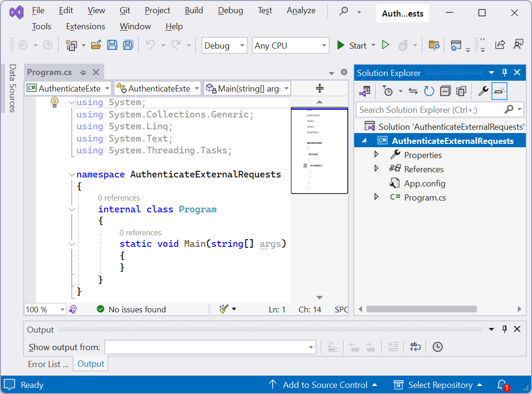Switch views icon in Solution Explorer toolbar
Image resolution: width=532 pixels, height=394 pixels.
(x=365, y=91)
